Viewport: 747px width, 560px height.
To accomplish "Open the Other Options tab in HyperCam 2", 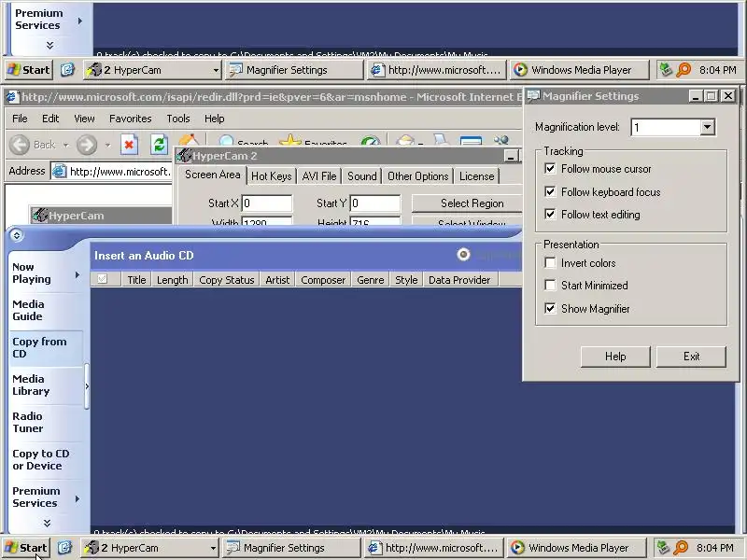I will click(417, 176).
